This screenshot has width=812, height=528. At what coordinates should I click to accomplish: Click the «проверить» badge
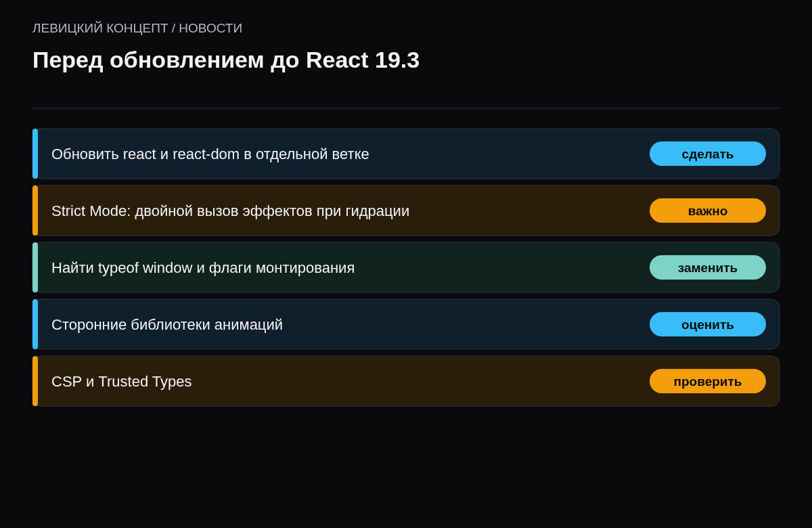[708, 381]
